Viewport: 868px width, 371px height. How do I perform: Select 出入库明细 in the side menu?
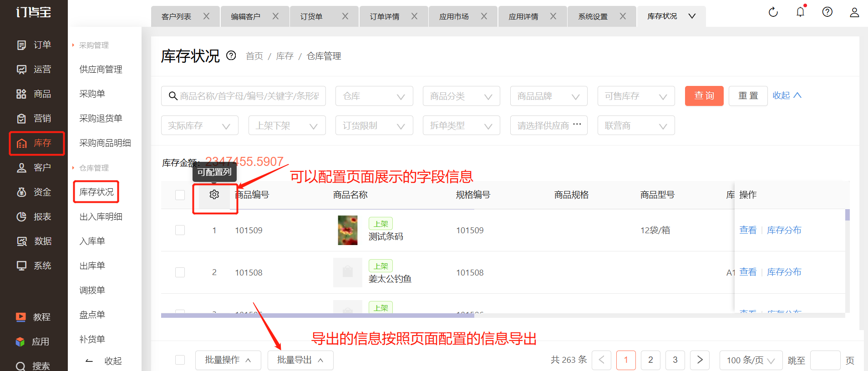[101, 217]
